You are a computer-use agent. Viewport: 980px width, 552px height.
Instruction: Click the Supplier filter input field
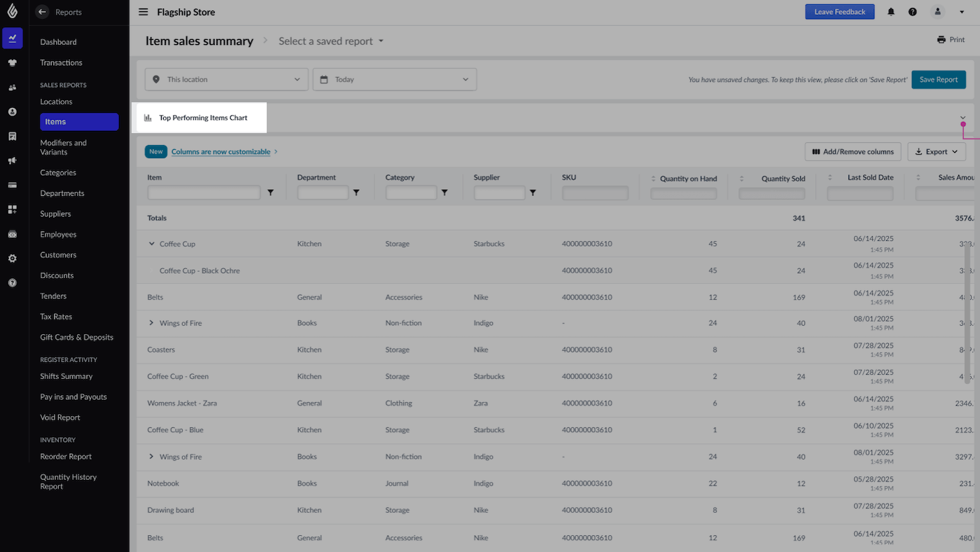(499, 193)
